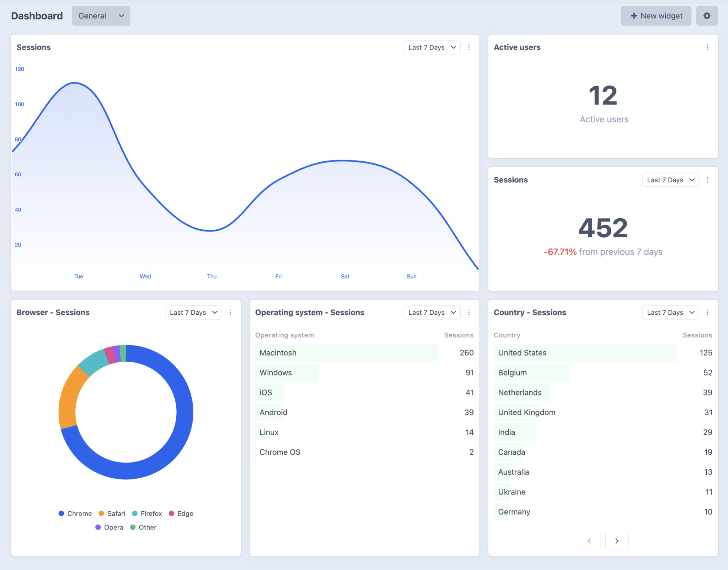
Task: Go to next page of countries
Action: pos(617,541)
